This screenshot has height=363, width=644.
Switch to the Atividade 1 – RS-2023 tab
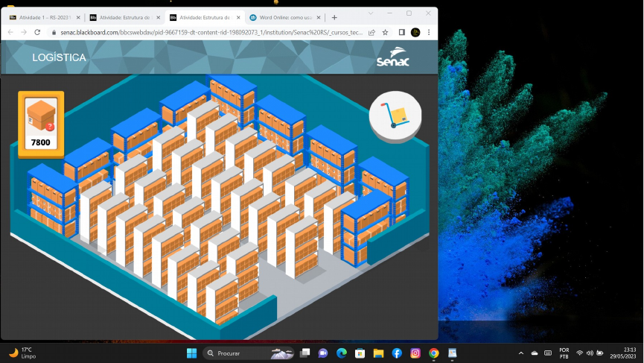[42, 17]
